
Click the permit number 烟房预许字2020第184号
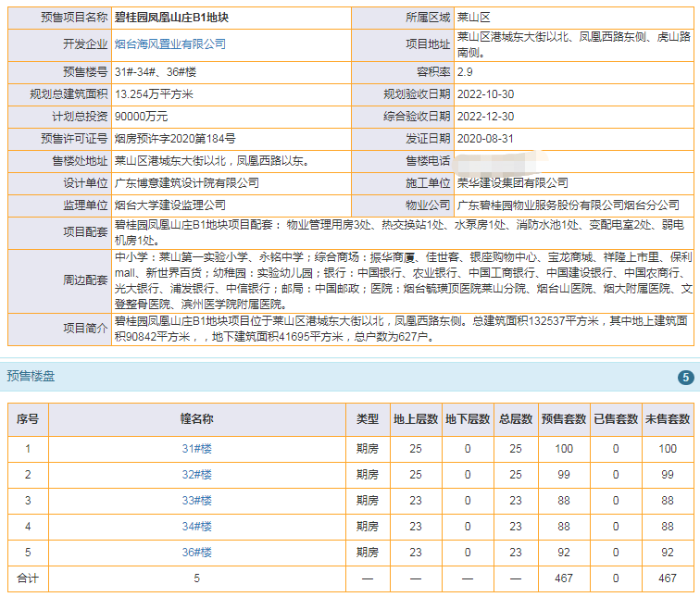coord(174,139)
